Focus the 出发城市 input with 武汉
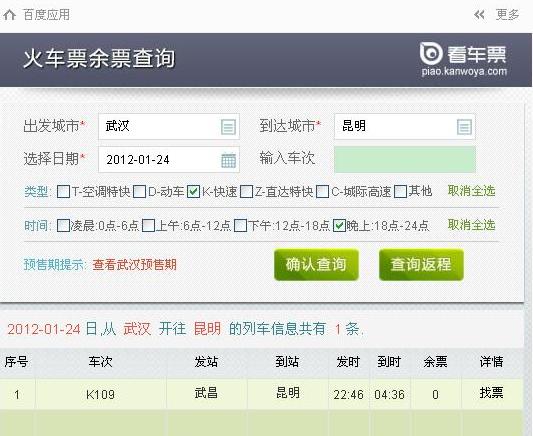The width and height of the screenshot is (533, 436). coord(169,127)
